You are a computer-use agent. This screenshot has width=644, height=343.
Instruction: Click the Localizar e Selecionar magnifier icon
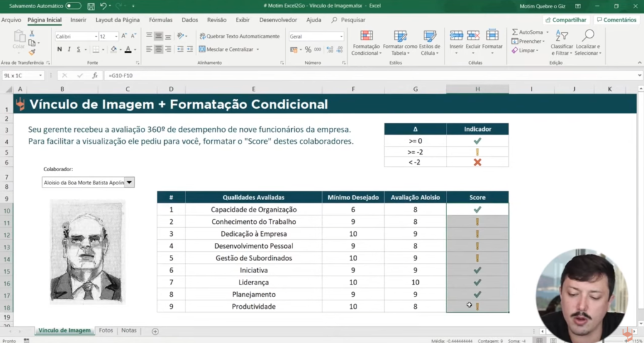[x=588, y=35]
